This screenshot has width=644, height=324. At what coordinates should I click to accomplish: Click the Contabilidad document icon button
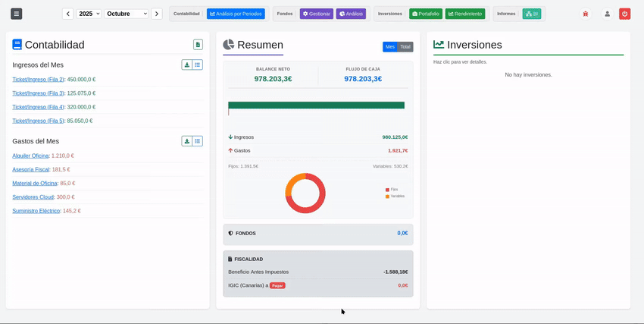[x=198, y=45]
